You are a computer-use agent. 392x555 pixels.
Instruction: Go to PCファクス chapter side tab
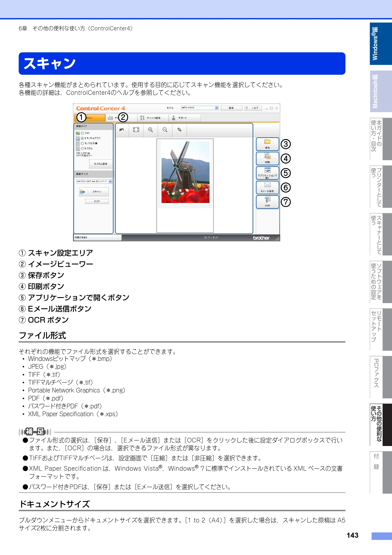[381, 377]
